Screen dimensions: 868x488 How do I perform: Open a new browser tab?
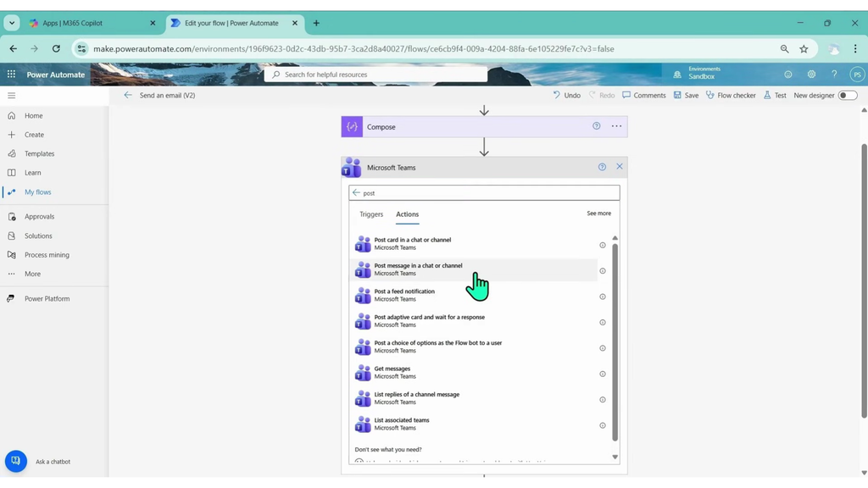[316, 23]
